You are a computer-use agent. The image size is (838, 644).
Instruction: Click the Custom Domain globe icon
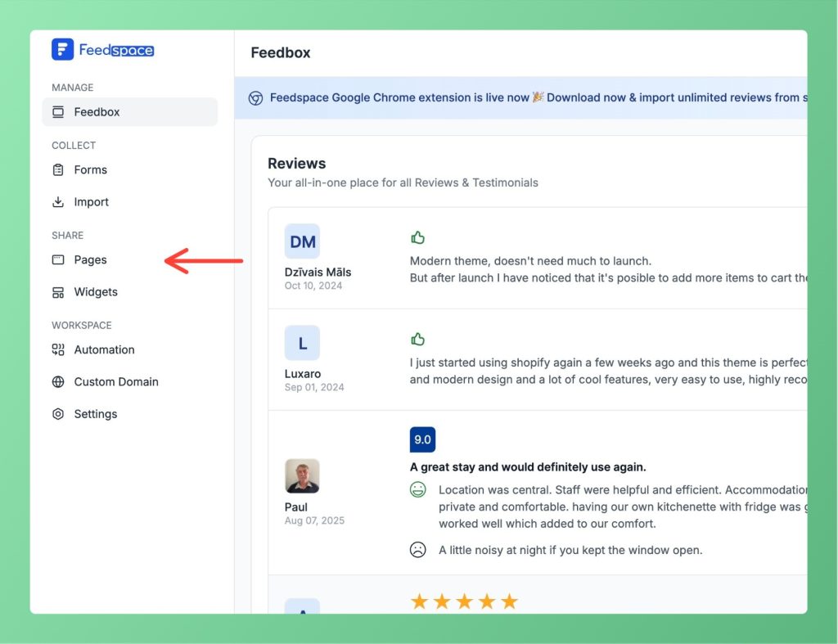click(58, 381)
